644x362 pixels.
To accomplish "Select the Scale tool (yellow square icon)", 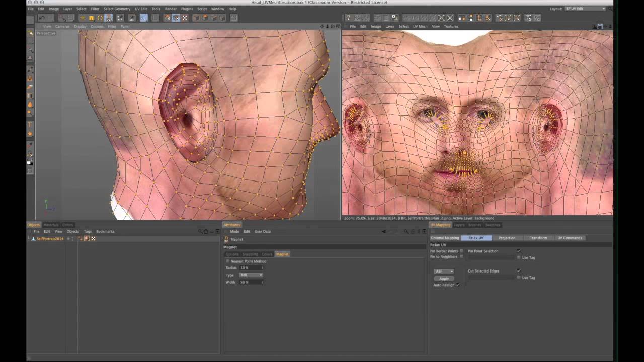I will [x=91, y=18].
